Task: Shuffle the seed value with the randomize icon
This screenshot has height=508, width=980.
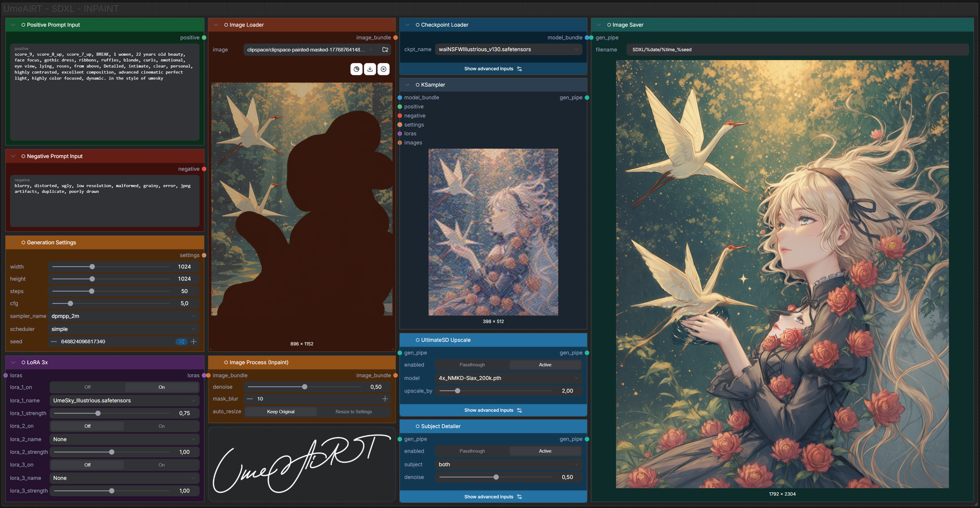Action: click(x=181, y=341)
